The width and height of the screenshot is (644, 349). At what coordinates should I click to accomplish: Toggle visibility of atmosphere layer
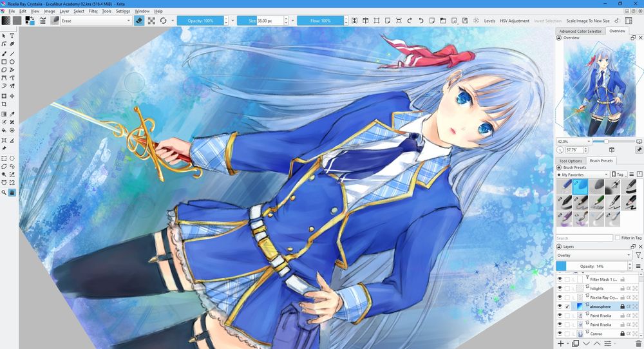coord(560,307)
